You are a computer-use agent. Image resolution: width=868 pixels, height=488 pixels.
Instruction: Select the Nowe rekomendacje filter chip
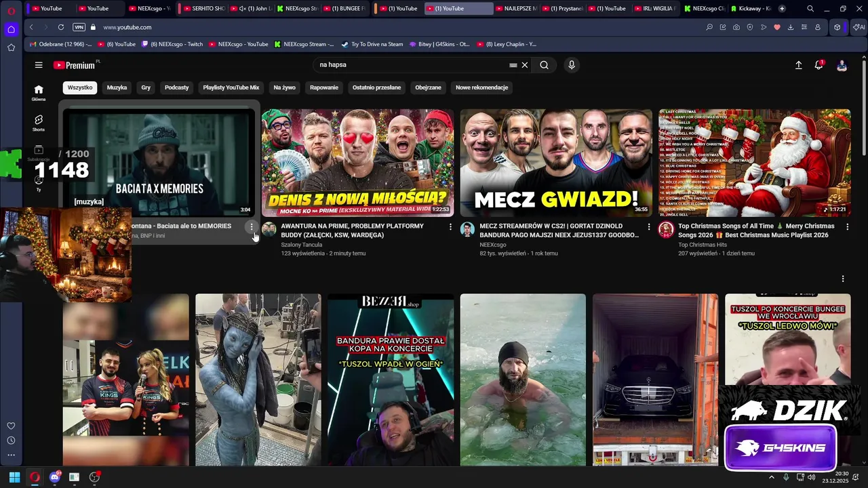(x=481, y=87)
